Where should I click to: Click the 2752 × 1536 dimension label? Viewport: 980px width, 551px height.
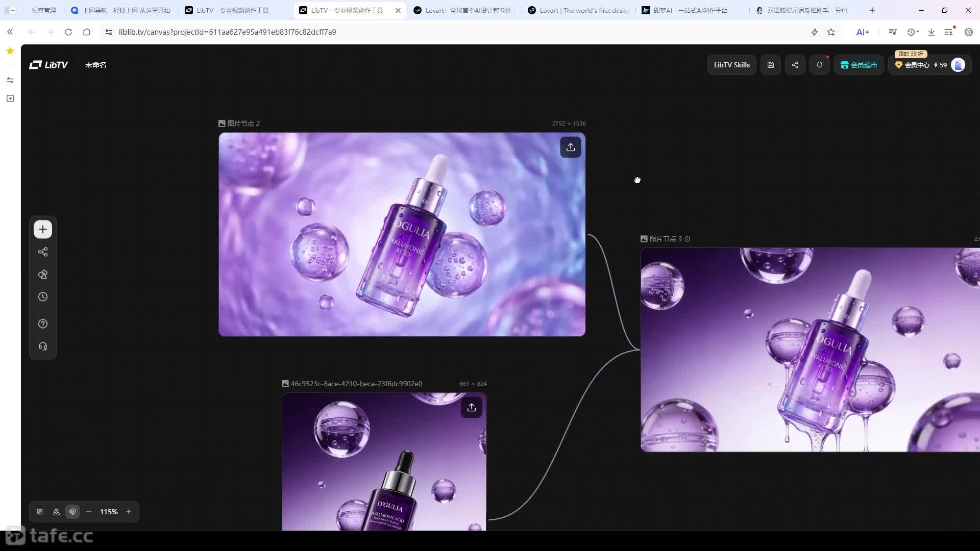pyautogui.click(x=569, y=123)
